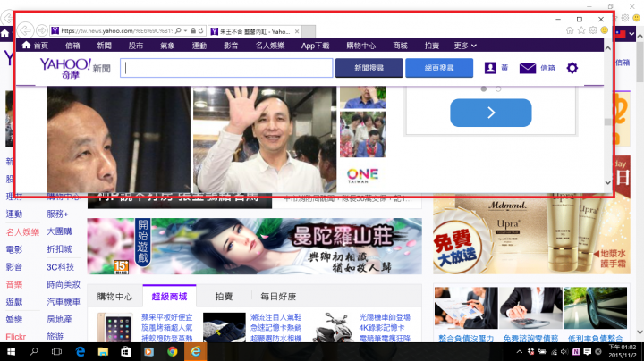This screenshot has height=361, width=644.
Task: Open the 光陽機車帥登場 link
Action: click(x=385, y=317)
